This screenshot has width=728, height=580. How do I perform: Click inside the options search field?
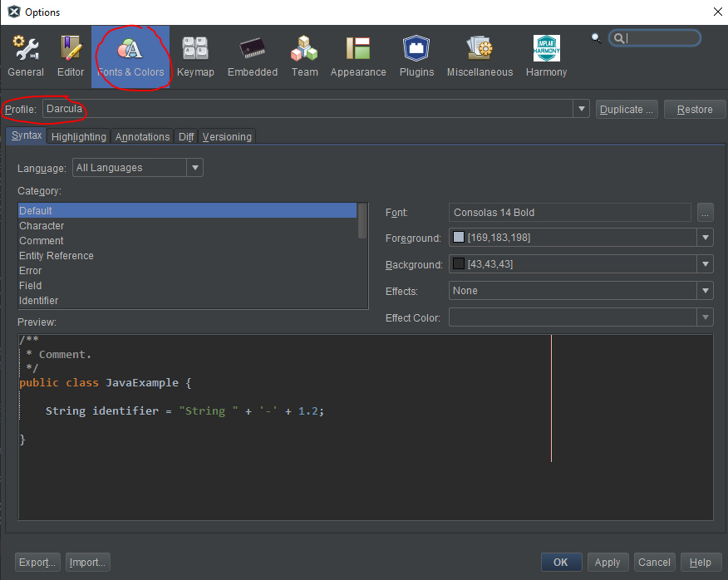(x=655, y=38)
